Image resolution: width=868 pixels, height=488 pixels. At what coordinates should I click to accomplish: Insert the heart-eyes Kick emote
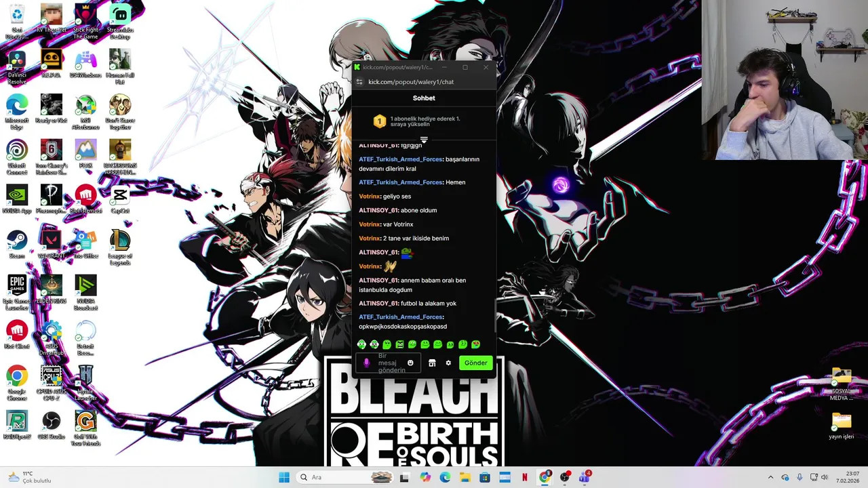point(475,344)
